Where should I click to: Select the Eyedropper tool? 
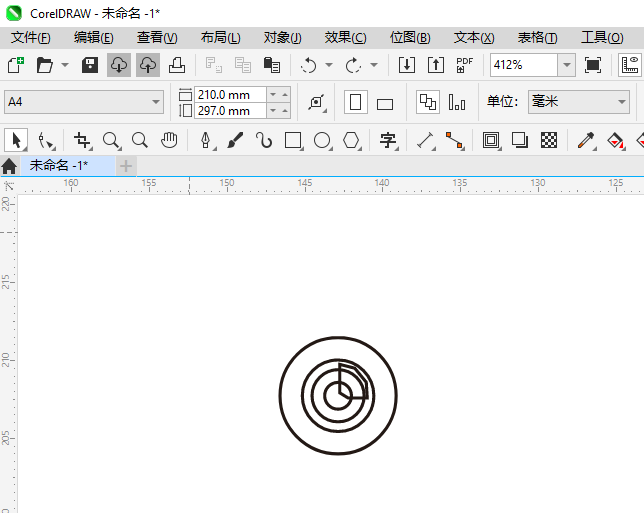[586, 141]
